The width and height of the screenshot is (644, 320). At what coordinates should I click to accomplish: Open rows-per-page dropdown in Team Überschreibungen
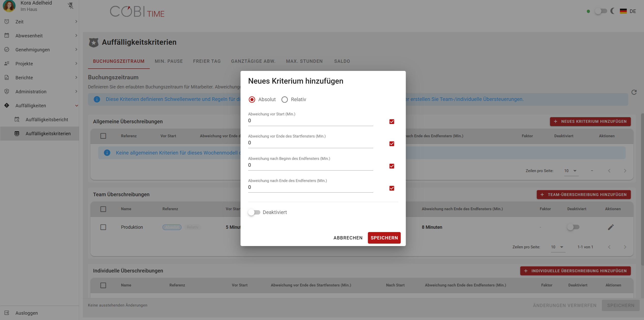coord(558,247)
